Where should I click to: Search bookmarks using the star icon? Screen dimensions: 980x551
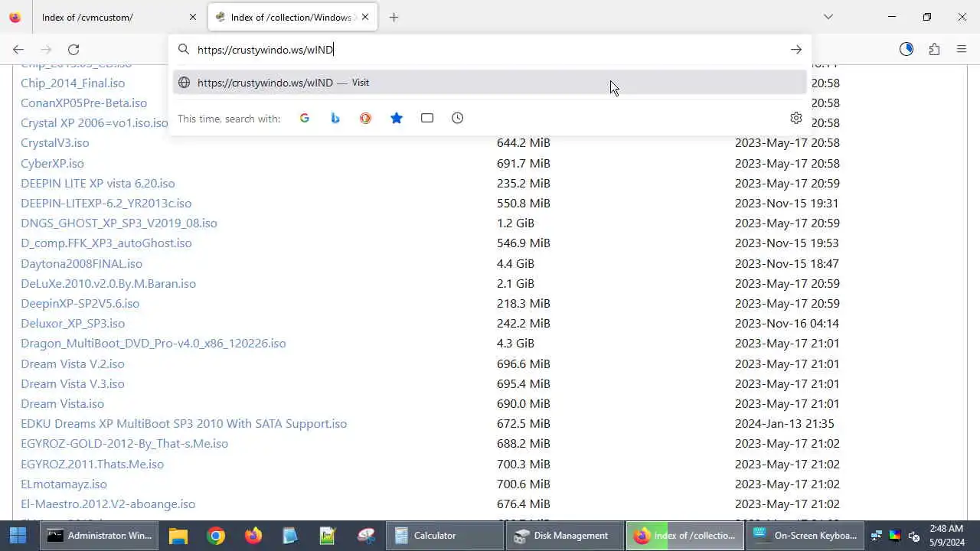(x=397, y=118)
